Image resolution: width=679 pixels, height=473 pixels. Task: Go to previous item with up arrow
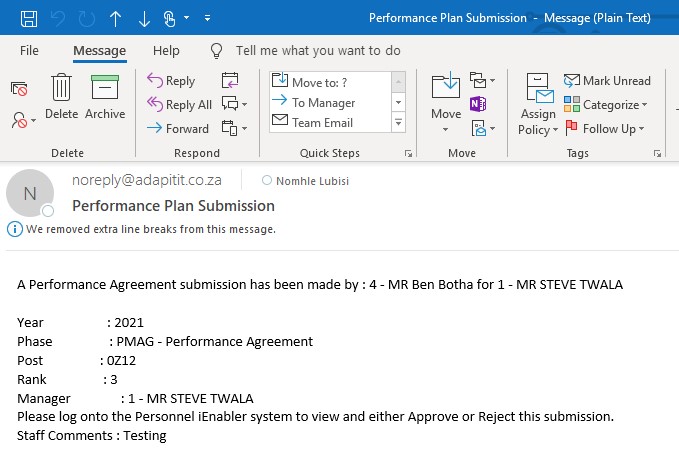(x=115, y=18)
